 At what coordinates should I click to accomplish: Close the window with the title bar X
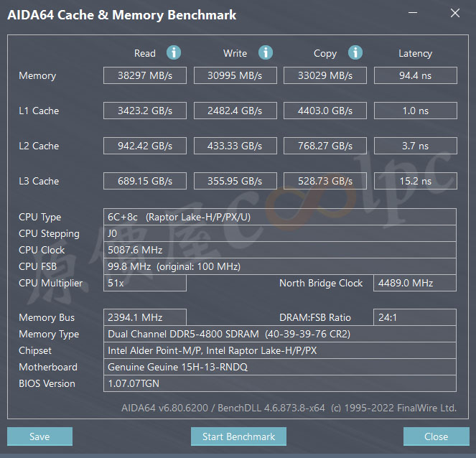click(454, 13)
